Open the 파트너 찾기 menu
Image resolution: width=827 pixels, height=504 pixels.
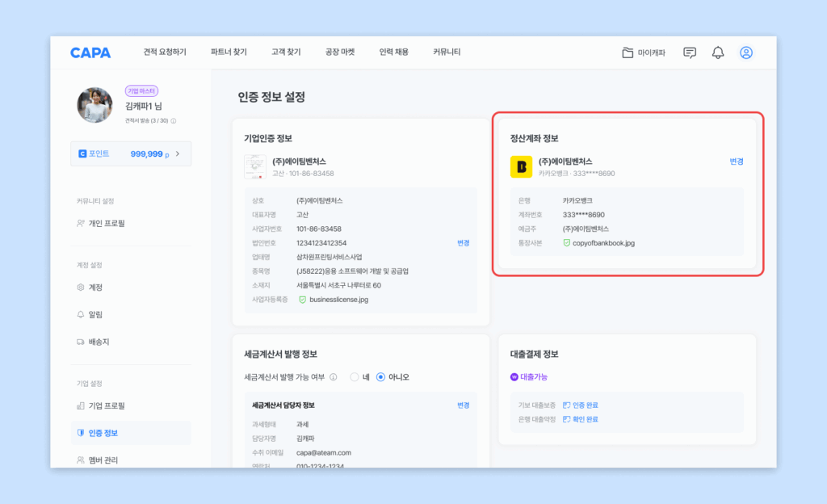click(229, 52)
